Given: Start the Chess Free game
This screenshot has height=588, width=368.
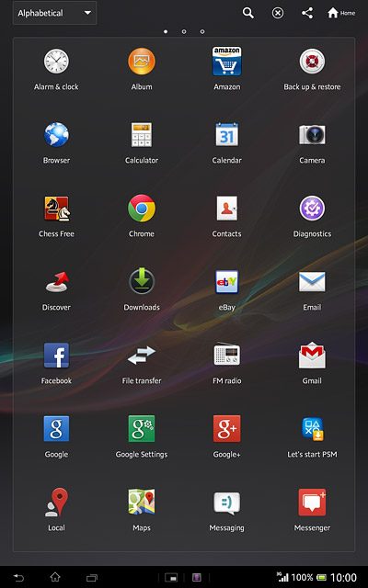Looking at the screenshot, I should (x=56, y=209).
